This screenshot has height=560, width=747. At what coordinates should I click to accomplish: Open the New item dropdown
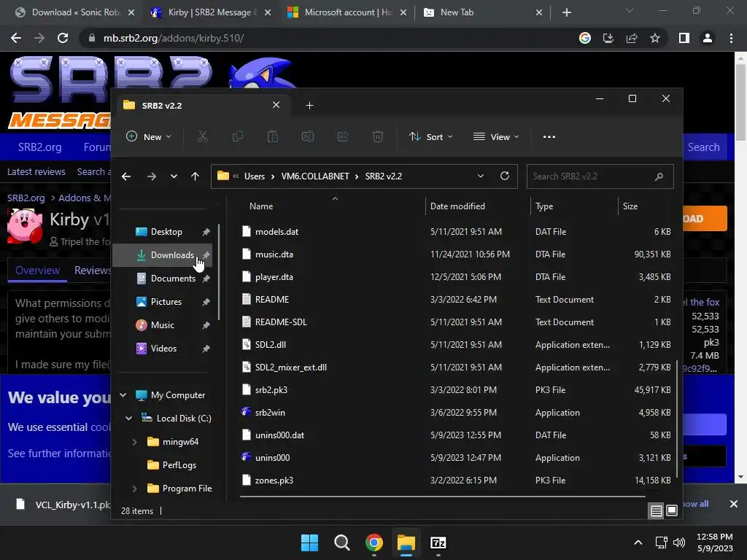click(149, 136)
